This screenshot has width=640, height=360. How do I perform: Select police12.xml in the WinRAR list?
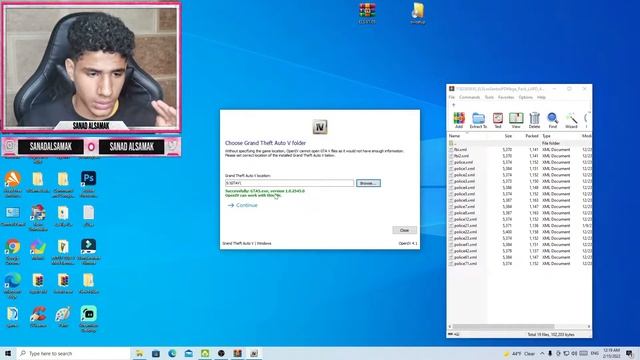click(x=465, y=219)
